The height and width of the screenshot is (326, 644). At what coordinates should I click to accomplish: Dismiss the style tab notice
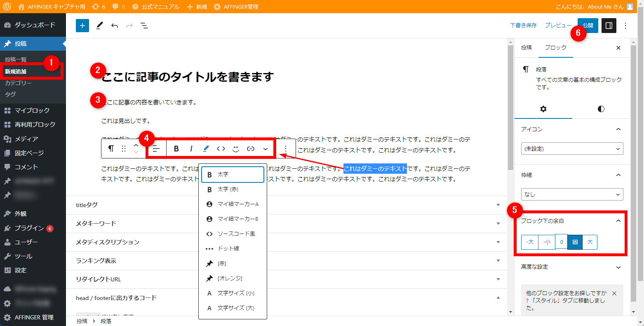tap(614, 293)
